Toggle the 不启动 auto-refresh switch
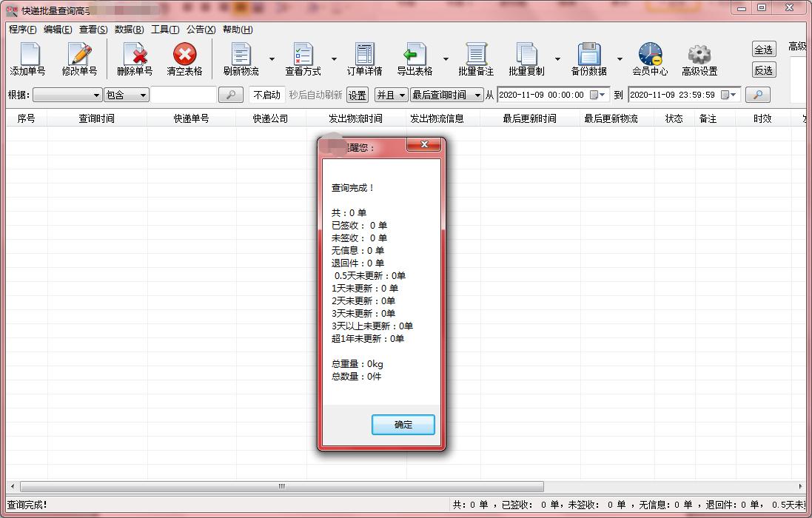The image size is (812, 518). 266,95
